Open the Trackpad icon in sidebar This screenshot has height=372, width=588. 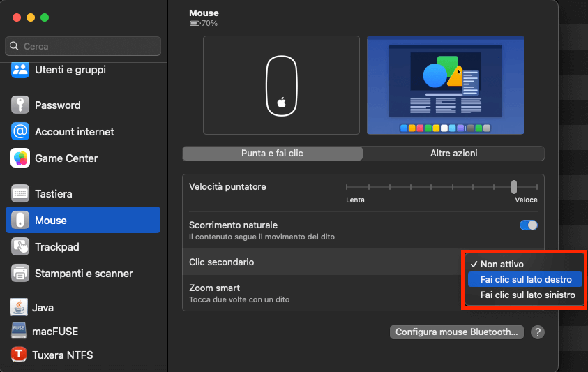(x=20, y=246)
